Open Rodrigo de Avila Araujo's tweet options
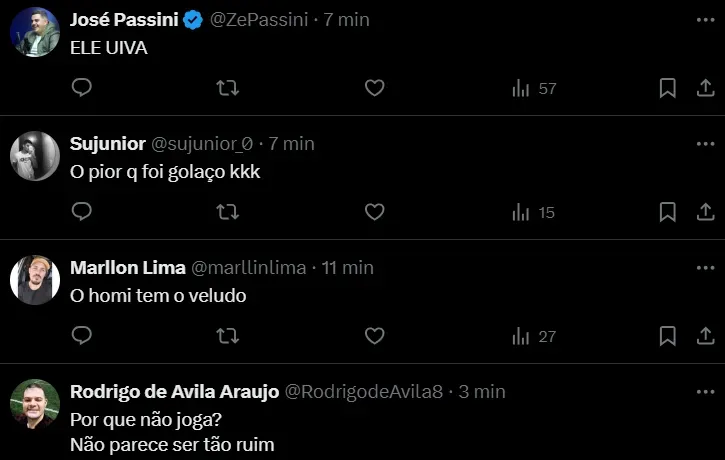The width and height of the screenshot is (725, 460). [703, 391]
